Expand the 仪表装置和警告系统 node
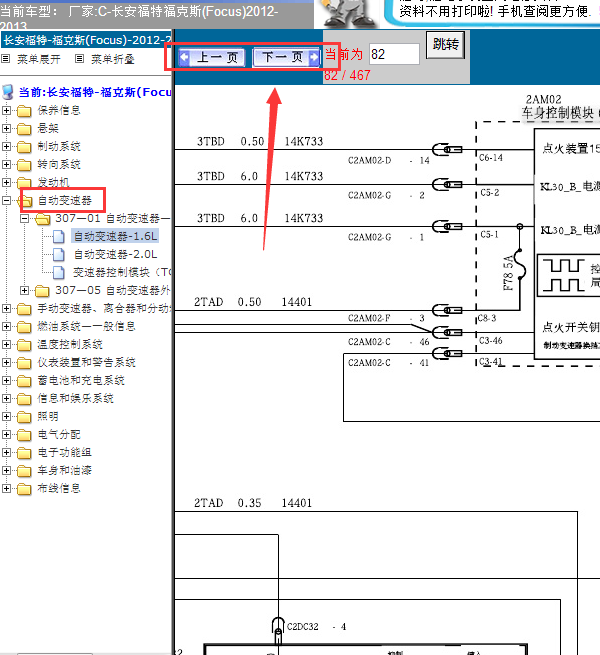Image resolution: width=600 pixels, height=655 pixels. tap(6, 363)
